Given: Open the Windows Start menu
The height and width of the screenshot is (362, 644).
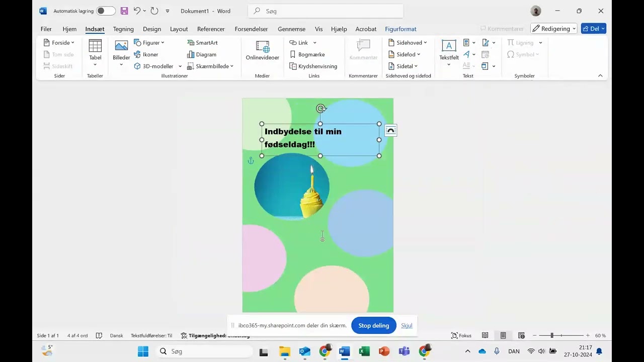Looking at the screenshot, I should pos(143,351).
